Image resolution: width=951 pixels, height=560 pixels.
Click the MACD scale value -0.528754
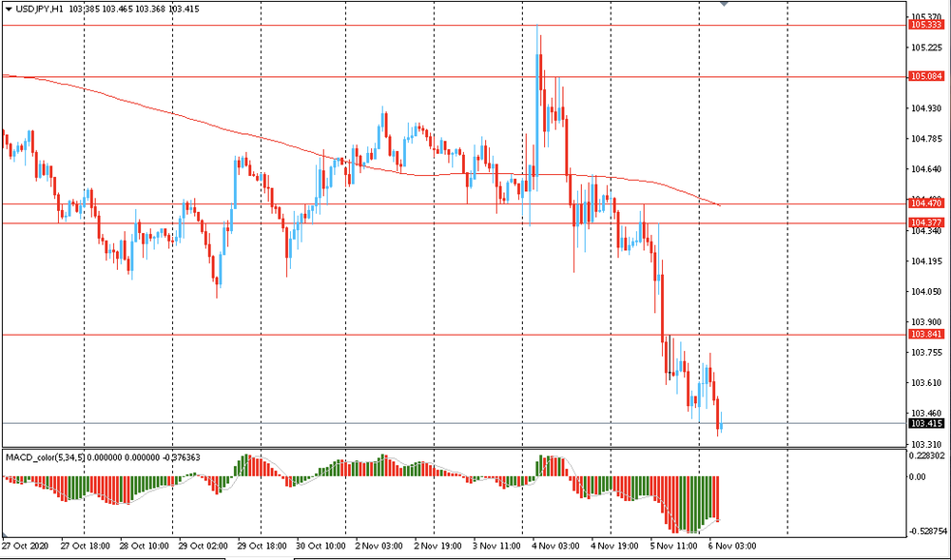coord(928,531)
